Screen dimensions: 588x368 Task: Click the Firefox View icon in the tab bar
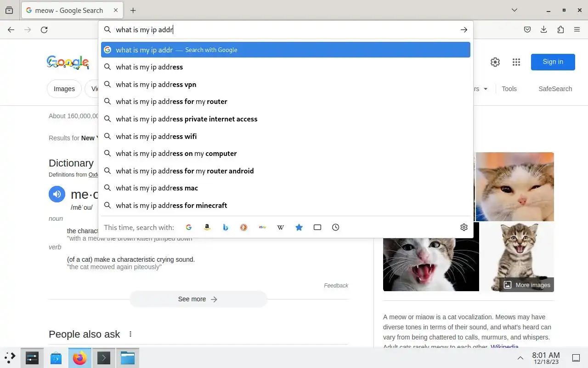[x=9, y=10]
